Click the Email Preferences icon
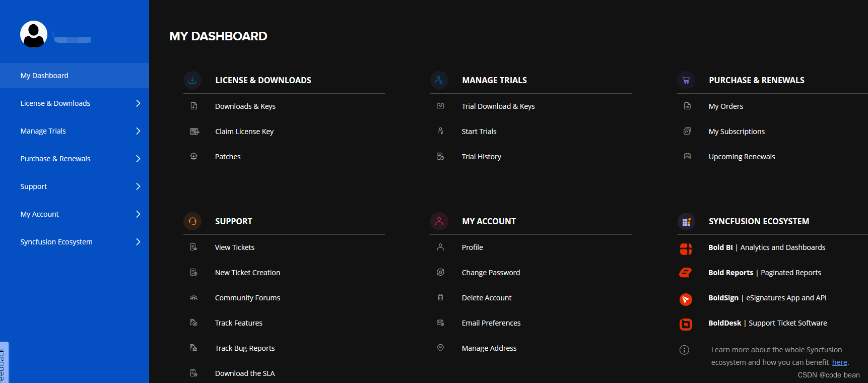The image size is (868, 383). coord(440,323)
